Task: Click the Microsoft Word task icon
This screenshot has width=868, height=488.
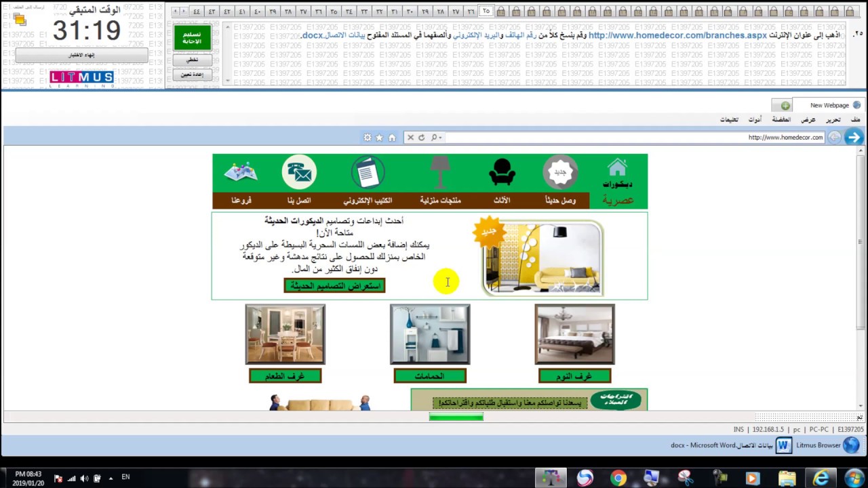Action: [783, 445]
